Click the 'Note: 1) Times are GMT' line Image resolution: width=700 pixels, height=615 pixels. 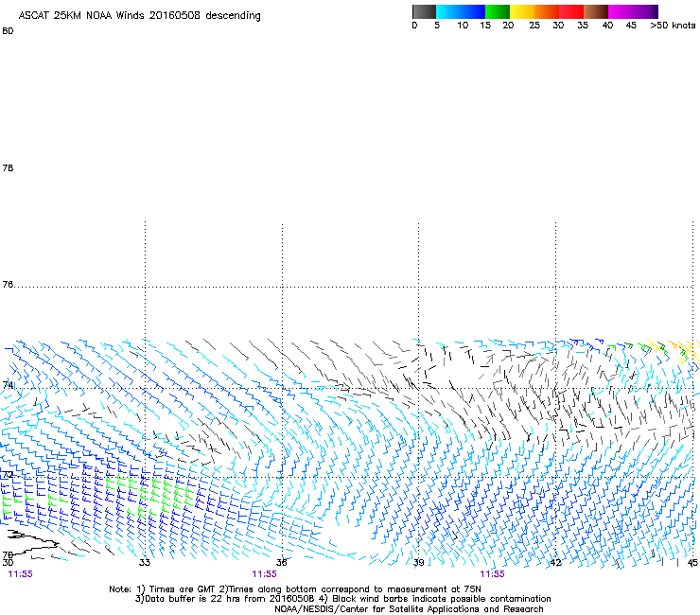(295, 589)
